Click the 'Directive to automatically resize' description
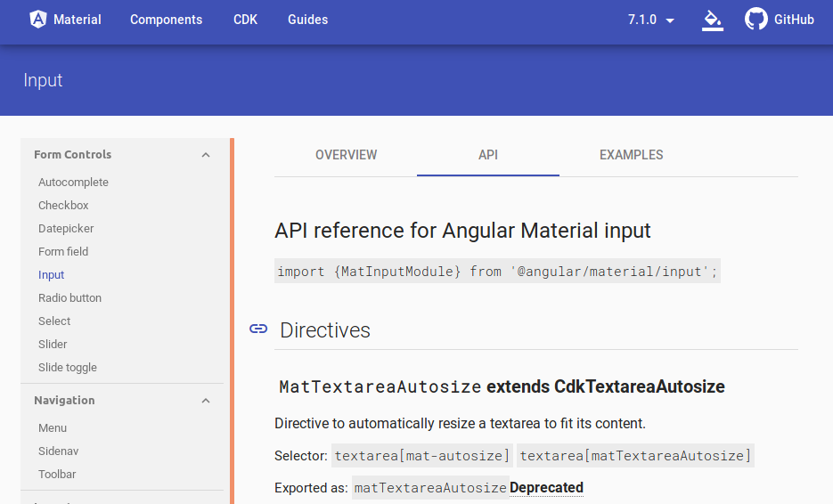 (460, 424)
